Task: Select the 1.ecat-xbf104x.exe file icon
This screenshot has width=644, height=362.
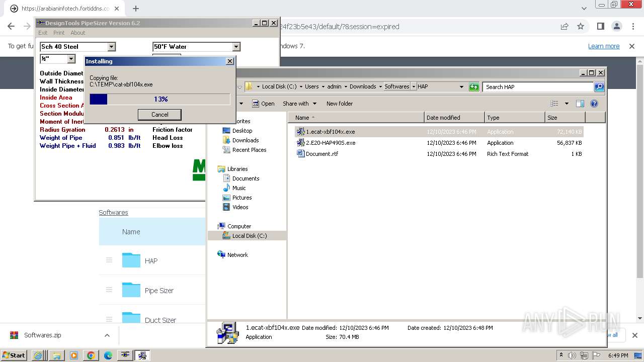Action: (300, 132)
